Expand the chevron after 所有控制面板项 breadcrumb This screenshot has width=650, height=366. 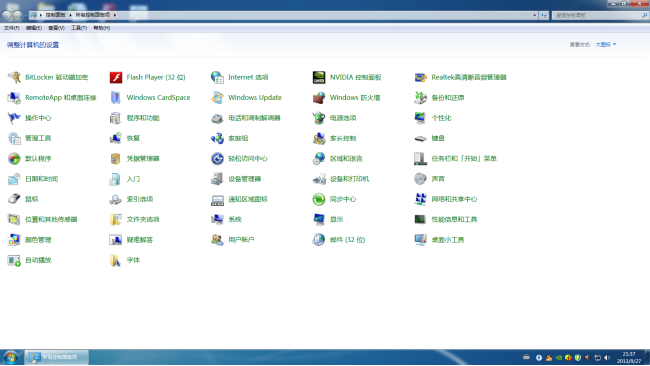point(115,15)
